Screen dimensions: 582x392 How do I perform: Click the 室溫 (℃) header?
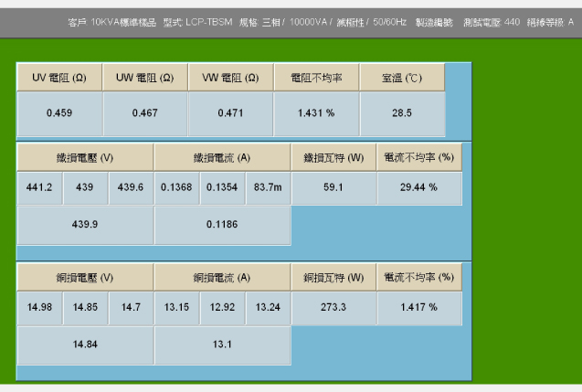coord(402,79)
